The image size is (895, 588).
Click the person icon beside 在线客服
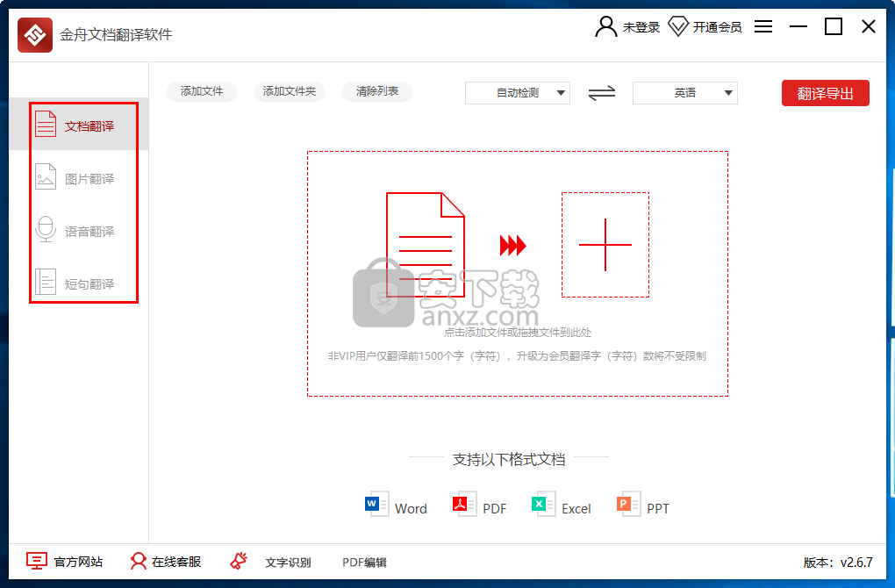point(138,561)
